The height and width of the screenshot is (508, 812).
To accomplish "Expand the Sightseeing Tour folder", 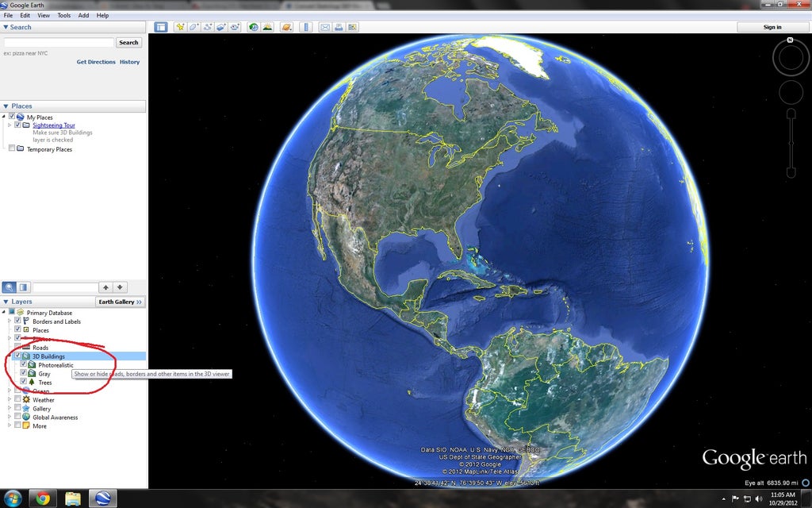I will click(x=10, y=125).
